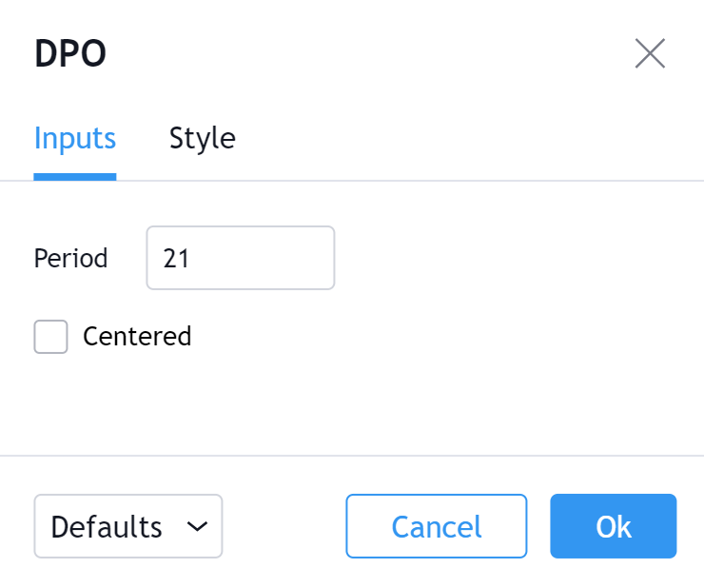Click the chevron arrow beside Defaults
This screenshot has height=588, width=704.
click(x=198, y=526)
